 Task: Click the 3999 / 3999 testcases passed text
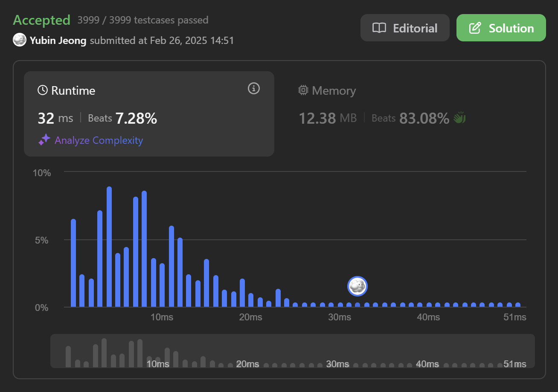143,20
